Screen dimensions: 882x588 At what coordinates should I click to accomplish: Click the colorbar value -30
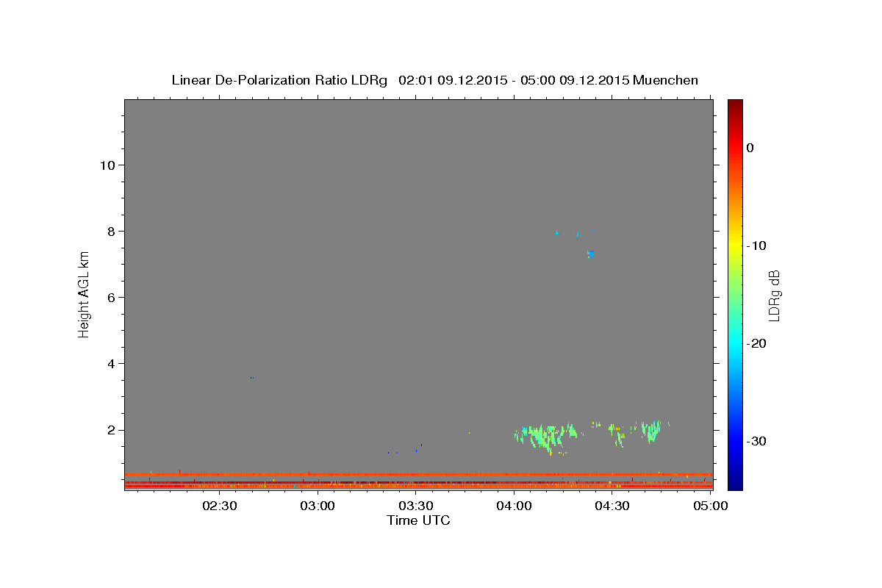(x=757, y=441)
